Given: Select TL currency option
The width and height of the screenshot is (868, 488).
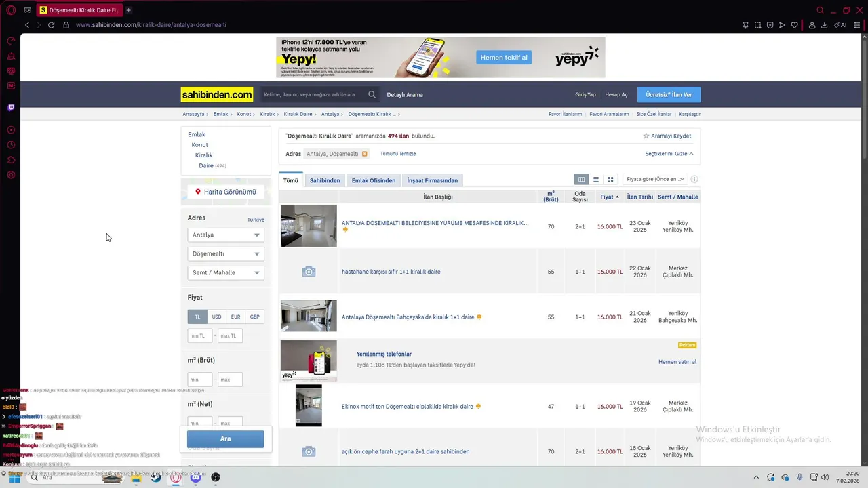Looking at the screenshot, I should point(197,317).
